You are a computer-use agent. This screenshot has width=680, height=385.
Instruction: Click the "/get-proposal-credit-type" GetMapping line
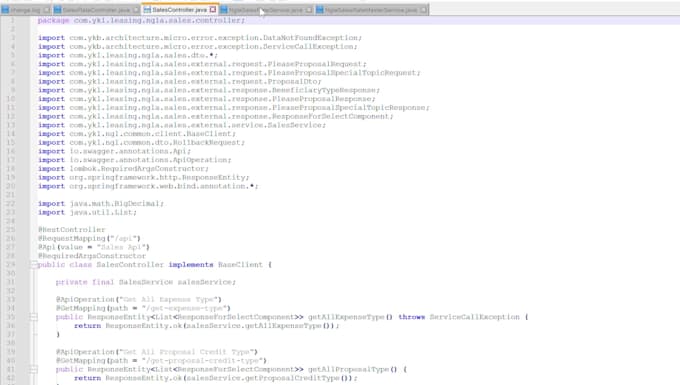[161, 360]
